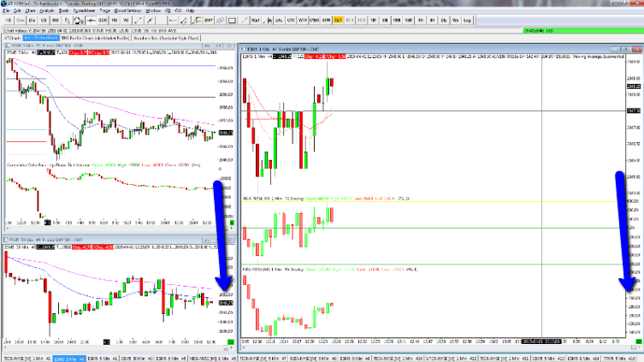Open the TPO Profile Charts chartbook tab
Image resolution: width=644 pixels, height=362 pixels.
pyautogui.click(x=95, y=39)
